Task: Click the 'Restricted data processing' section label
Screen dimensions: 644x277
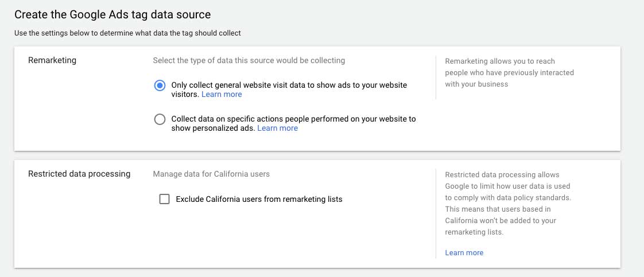Action: pyautogui.click(x=79, y=174)
